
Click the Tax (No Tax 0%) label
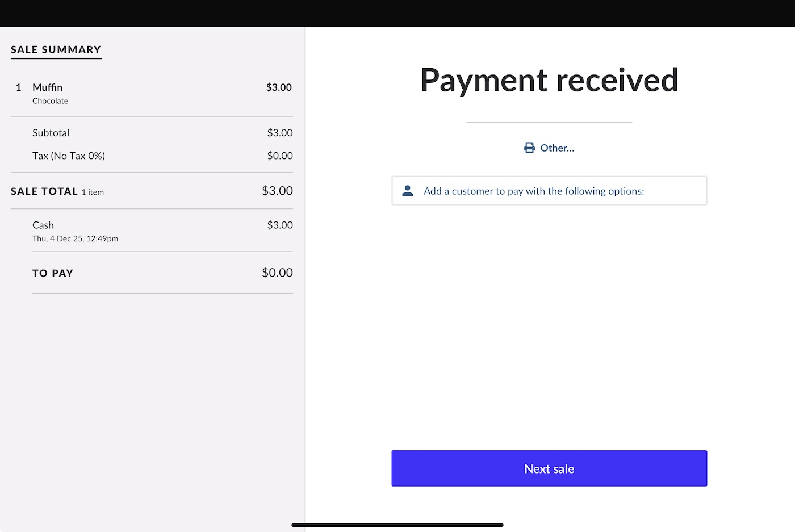click(69, 156)
